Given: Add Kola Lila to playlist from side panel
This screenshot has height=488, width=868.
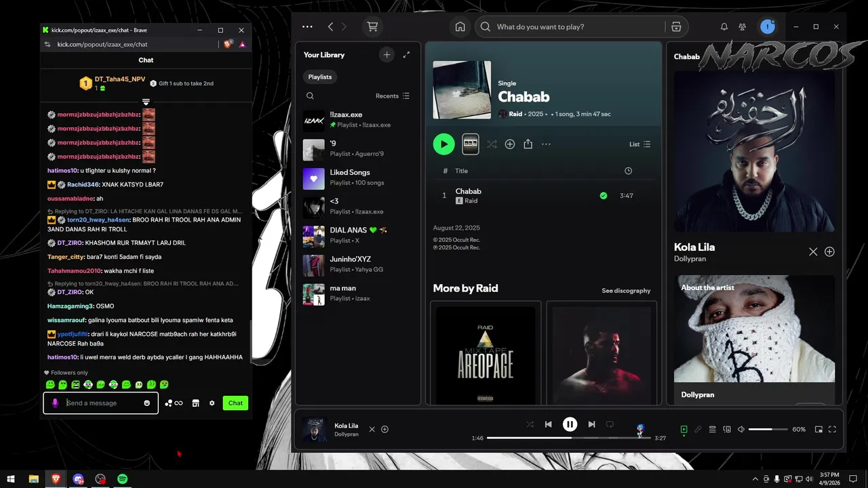Looking at the screenshot, I should coord(829,251).
